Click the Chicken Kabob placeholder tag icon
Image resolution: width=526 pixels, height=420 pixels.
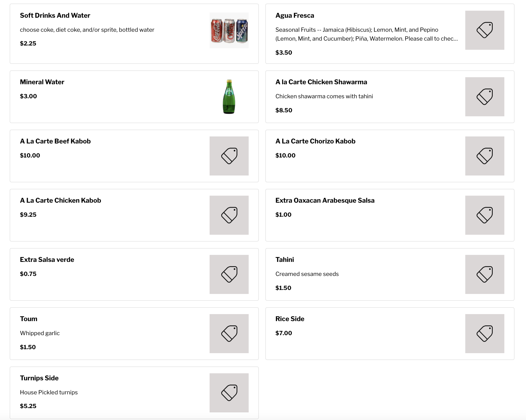point(229,215)
